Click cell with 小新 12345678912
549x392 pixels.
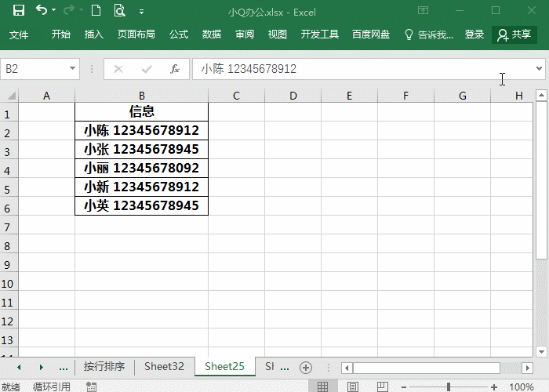(x=141, y=187)
